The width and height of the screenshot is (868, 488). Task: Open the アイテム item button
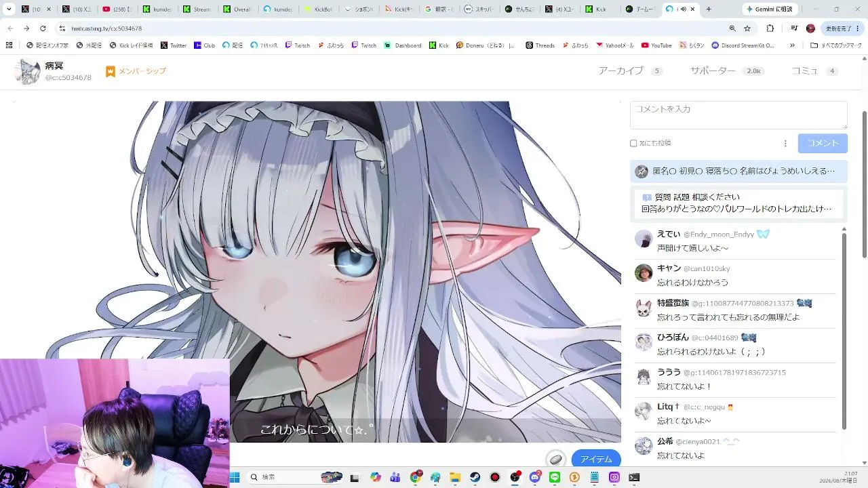596,459
